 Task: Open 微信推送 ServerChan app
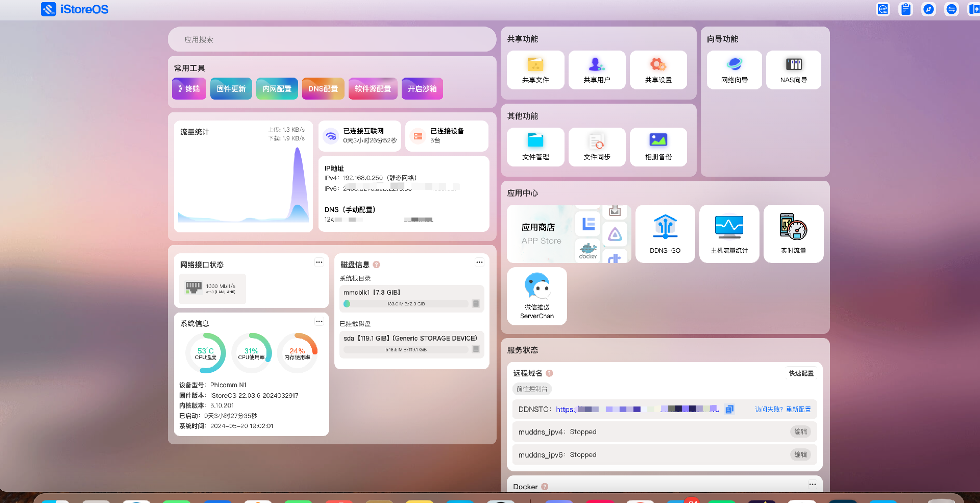(x=536, y=296)
